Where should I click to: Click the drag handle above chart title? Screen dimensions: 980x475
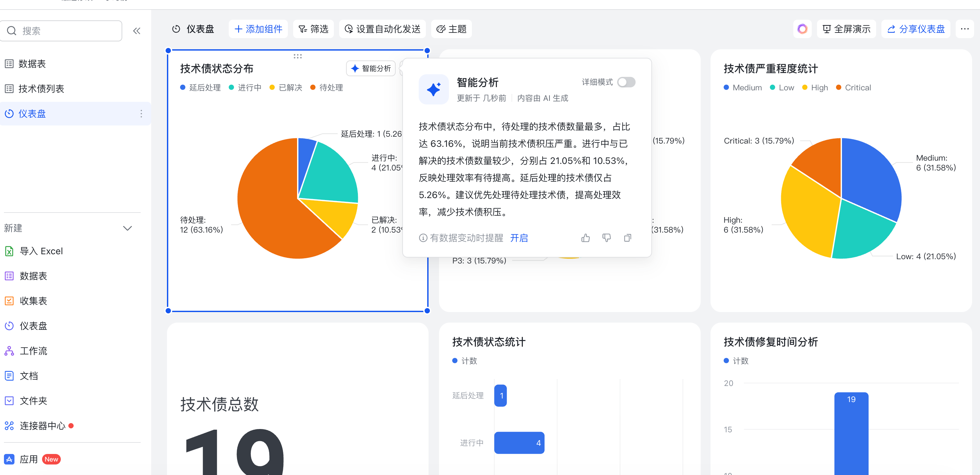pyautogui.click(x=297, y=56)
